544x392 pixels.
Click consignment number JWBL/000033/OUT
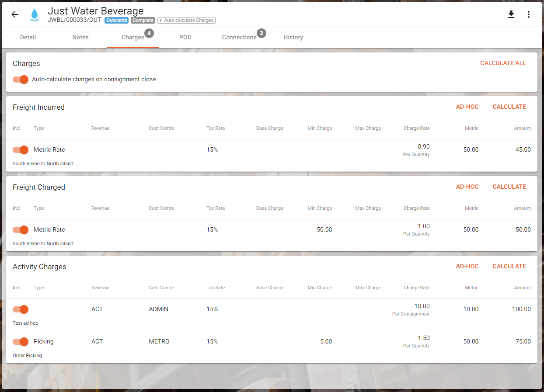coord(74,20)
